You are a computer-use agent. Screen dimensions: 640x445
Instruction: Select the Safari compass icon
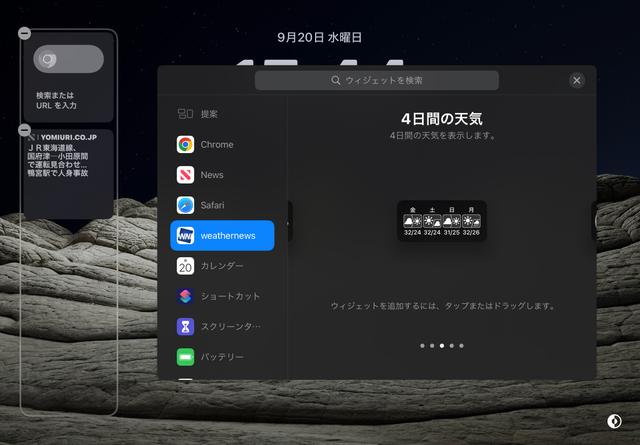tap(185, 205)
